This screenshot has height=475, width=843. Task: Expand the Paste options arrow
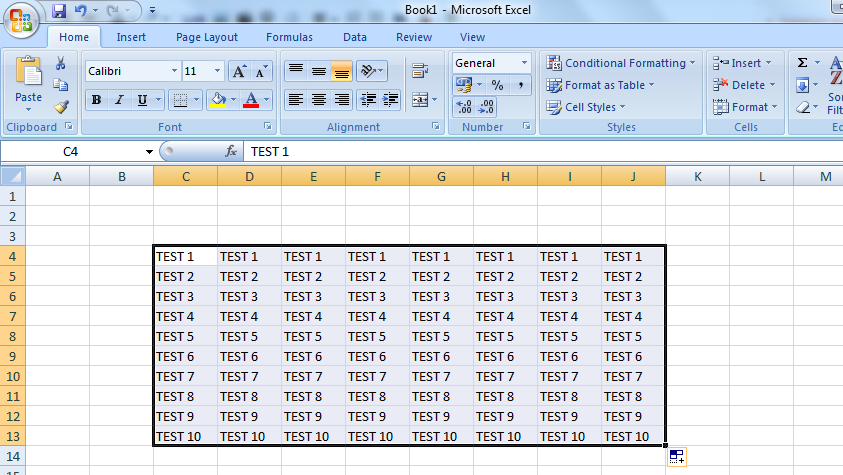28,110
